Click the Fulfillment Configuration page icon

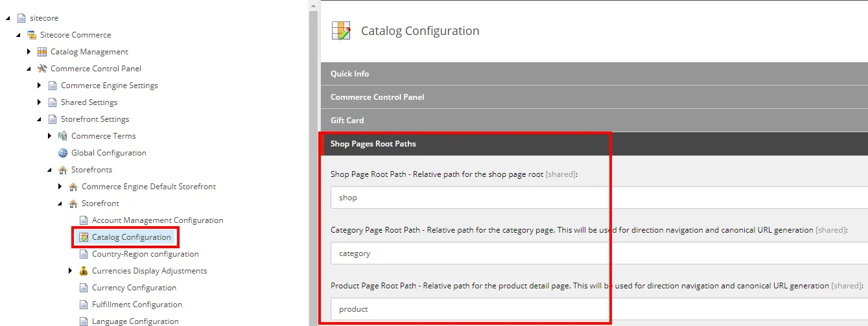(x=84, y=305)
